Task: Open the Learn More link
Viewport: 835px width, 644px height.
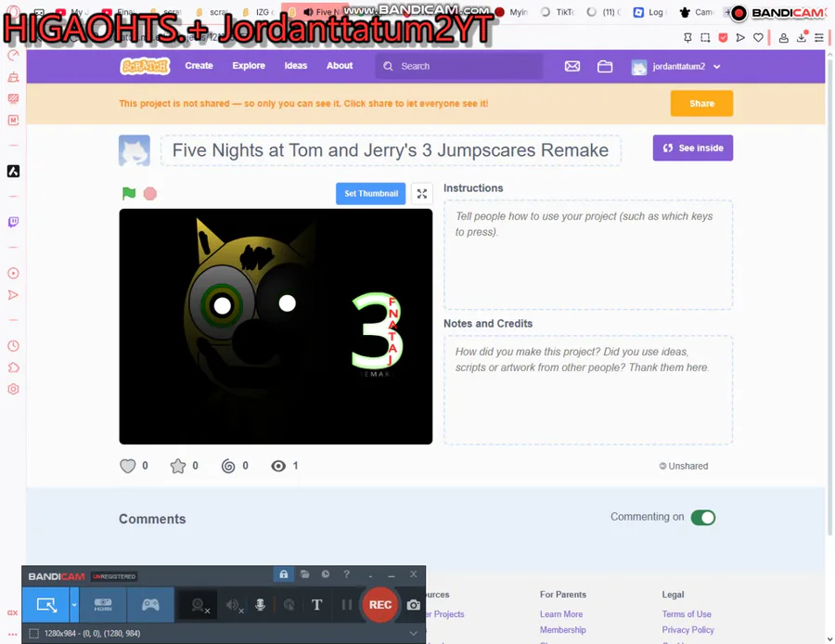Action: point(561,614)
